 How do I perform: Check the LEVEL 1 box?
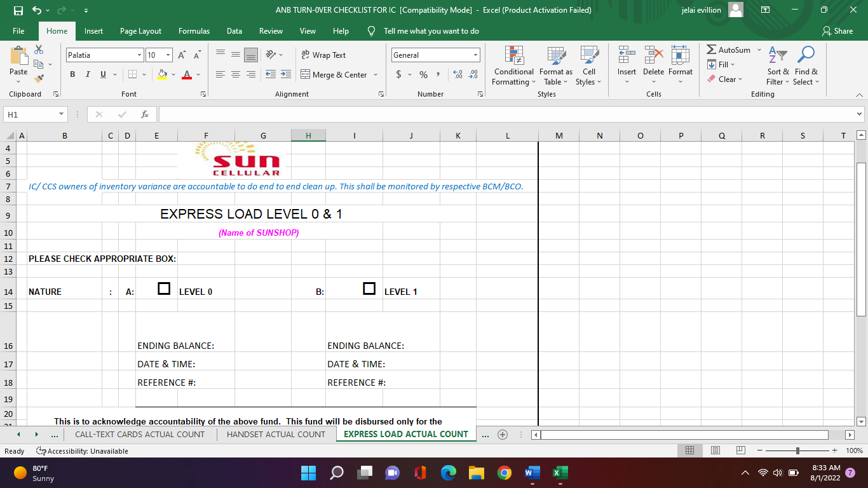coord(369,288)
